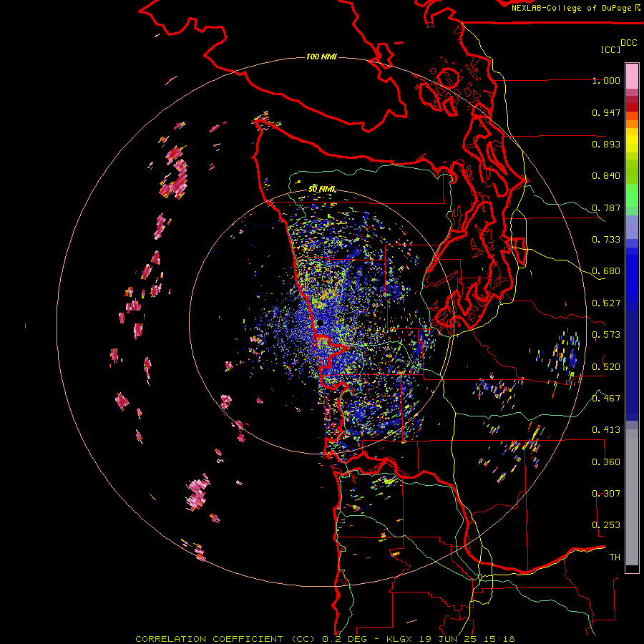Pick the 0.733 scale value
This screenshot has width=644, height=644.
606,240
